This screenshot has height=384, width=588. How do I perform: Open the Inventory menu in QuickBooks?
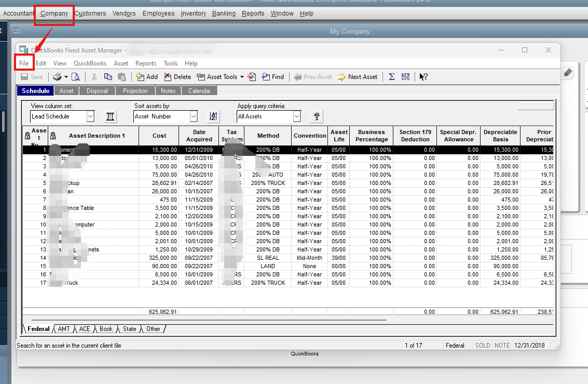coord(194,14)
